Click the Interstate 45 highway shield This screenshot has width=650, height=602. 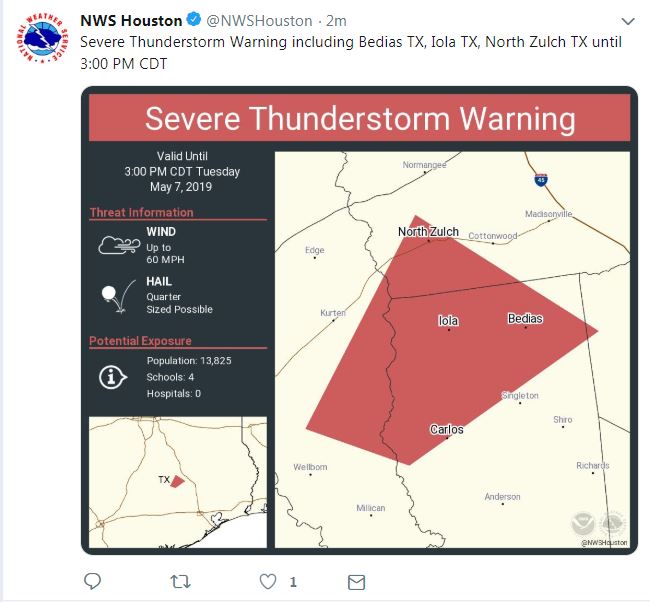[541, 179]
